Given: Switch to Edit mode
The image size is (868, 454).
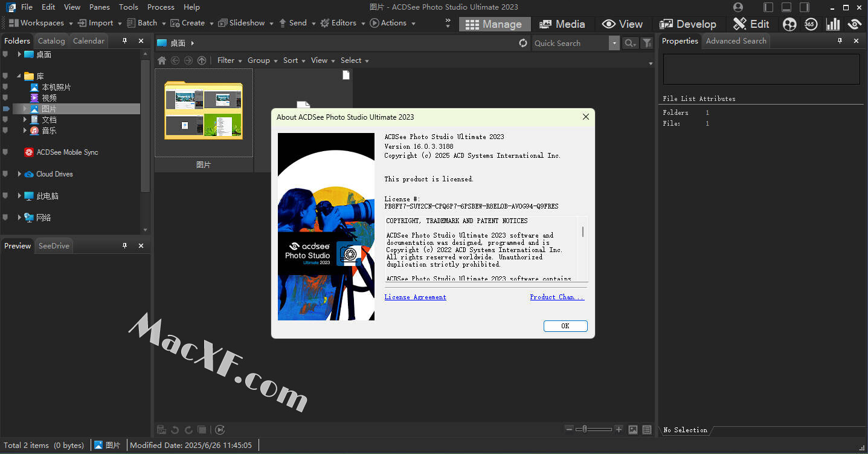Looking at the screenshot, I should (751, 24).
